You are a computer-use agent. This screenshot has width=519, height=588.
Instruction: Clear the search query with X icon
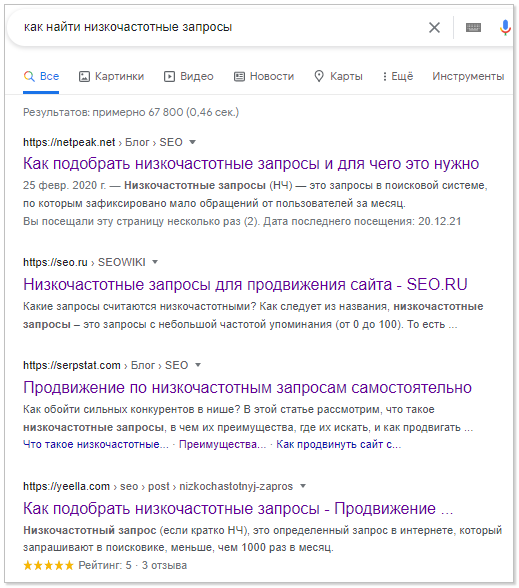tap(434, 27)
